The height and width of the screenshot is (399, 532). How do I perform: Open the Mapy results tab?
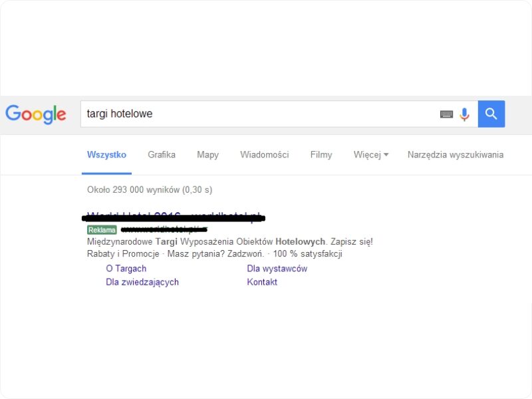(207, 155)
